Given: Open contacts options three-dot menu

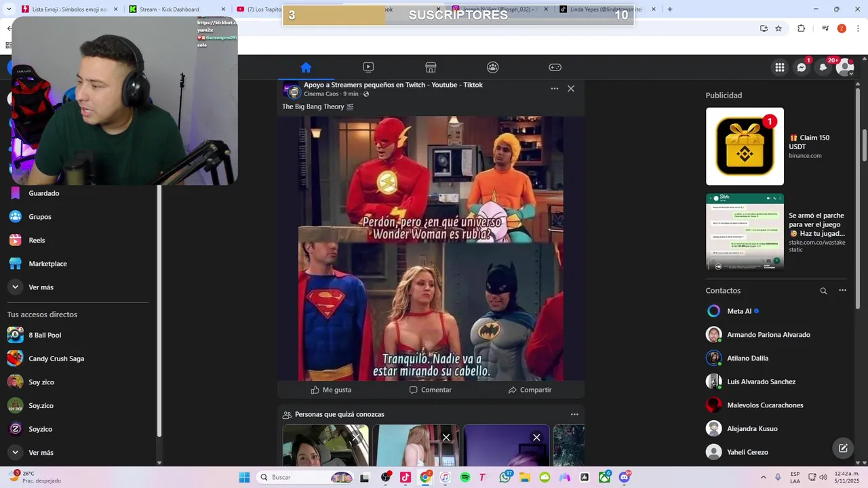Looking at the screenshot, I should (x=842, y=291).
